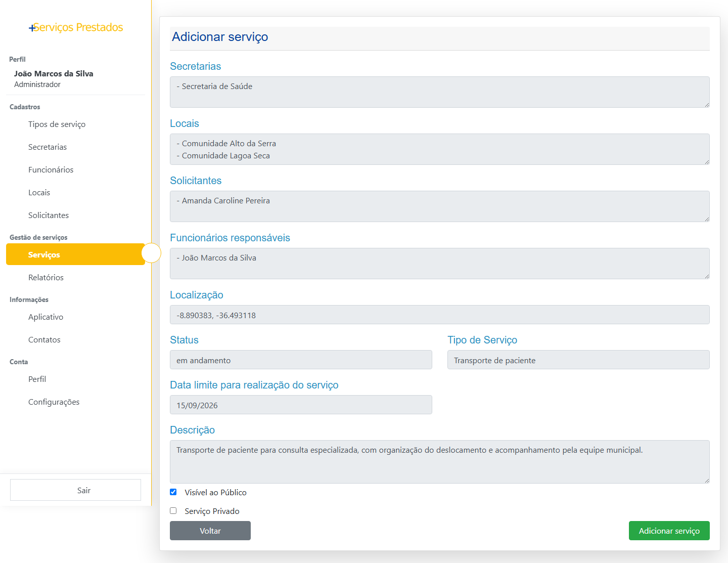The height and width of the screenshot is (563, 728).
Task: Click the Secretarias text area
Action: tap(440, 92)
